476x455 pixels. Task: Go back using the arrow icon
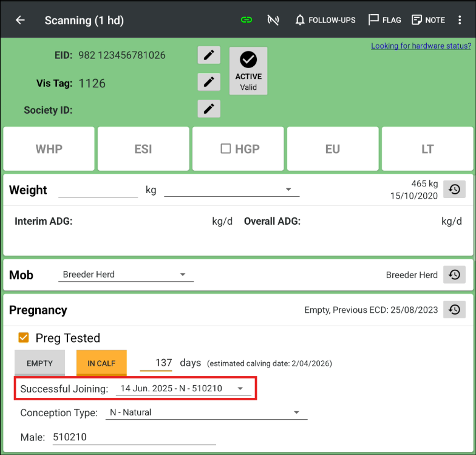pos(20,20)
